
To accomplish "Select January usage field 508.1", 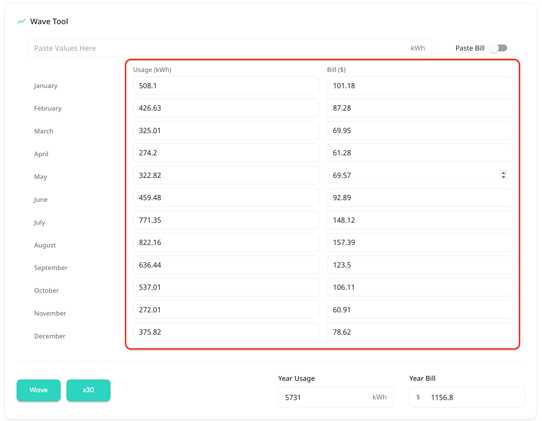I will pos(226,86).
